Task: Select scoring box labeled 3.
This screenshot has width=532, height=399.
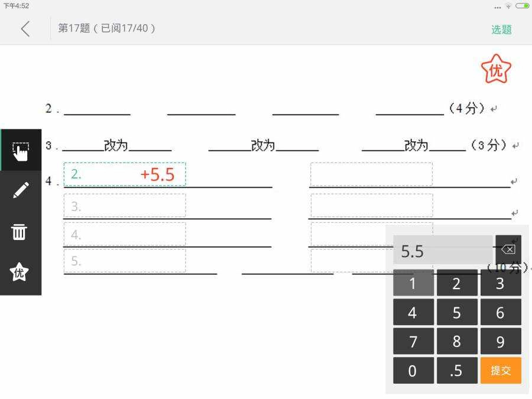Action: 125,205
